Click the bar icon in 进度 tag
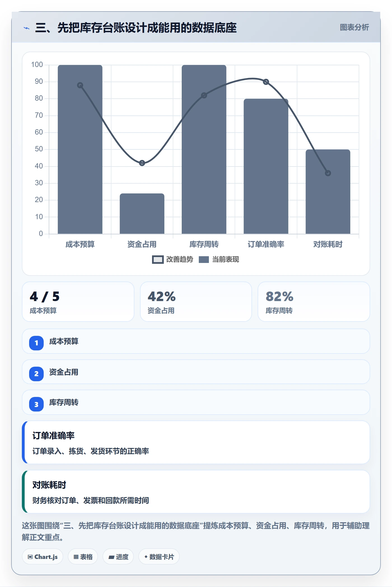Image resolution: width=392 pixels, height=587 pixels. (111, 557)
